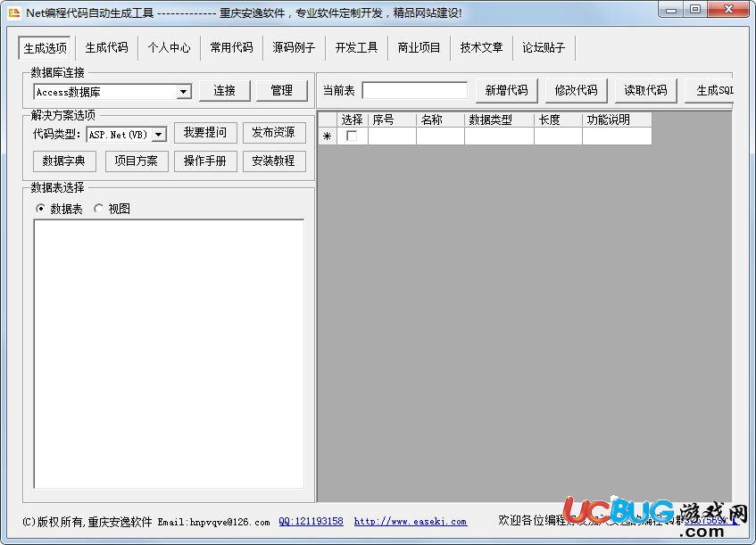Click the 数据类型 cell in the new row
This screenshot has height=545, width=756.
coord(500,136)
